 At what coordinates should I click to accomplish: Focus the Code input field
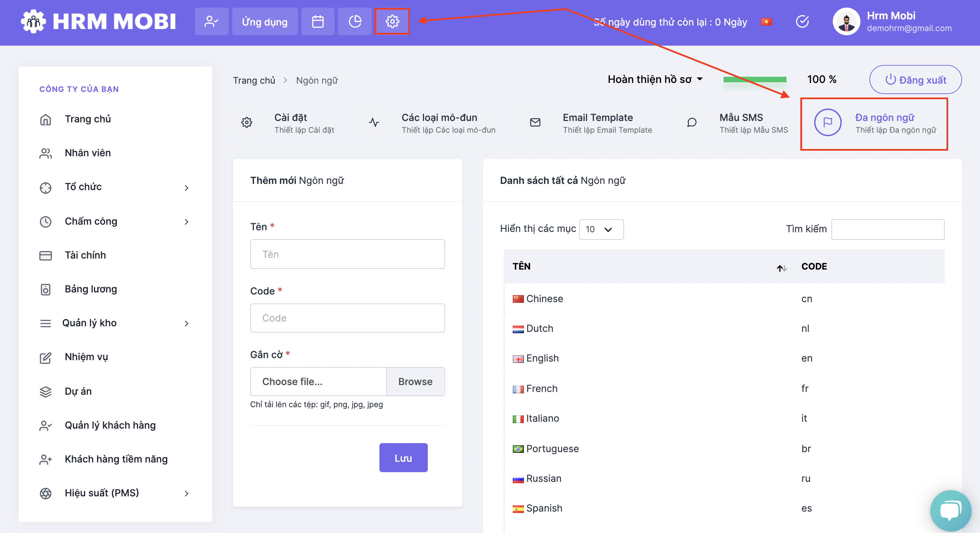pos(347,318)
